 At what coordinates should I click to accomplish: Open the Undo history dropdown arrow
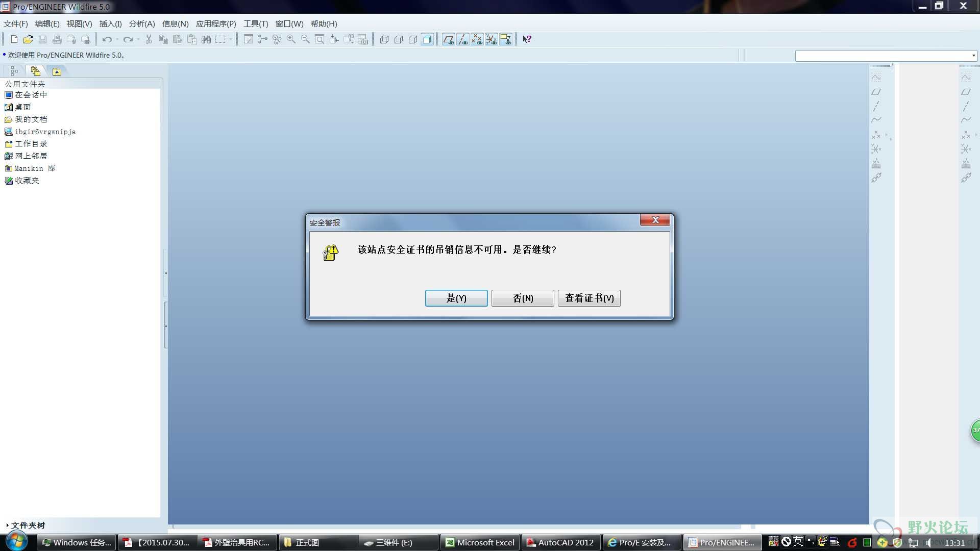click(x=117, y=39)
